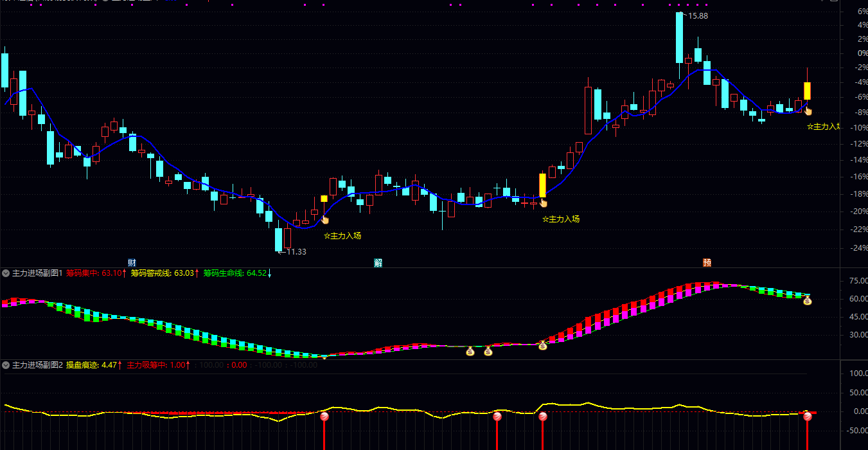
Task: Click the hand pointer near first 主力入场 signal
Action: pyautogui.click(x=324, y=220)
